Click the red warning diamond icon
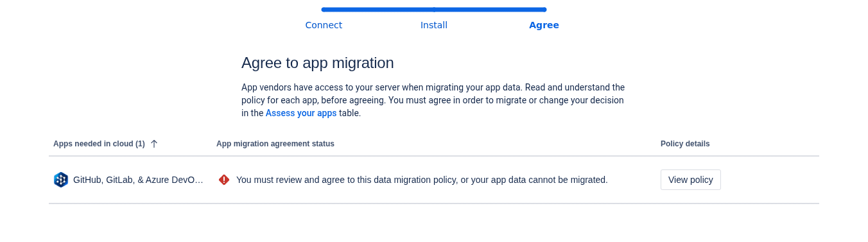868x242 pixels. [224, 180]
